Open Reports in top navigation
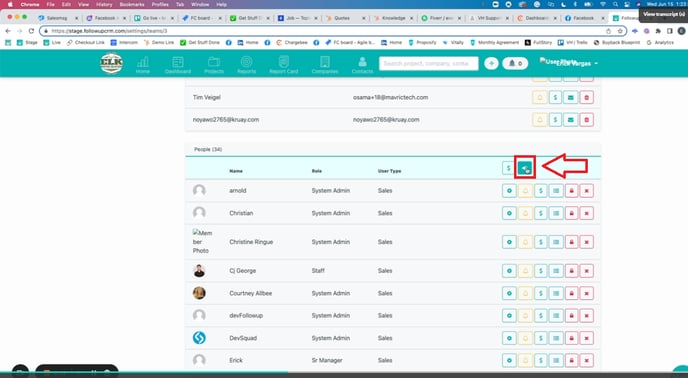Screen dimensions: 688x378 [247, 65]
